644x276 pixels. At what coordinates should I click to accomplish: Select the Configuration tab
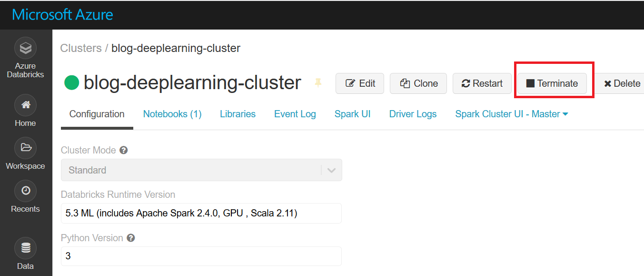tap(97, 114)
